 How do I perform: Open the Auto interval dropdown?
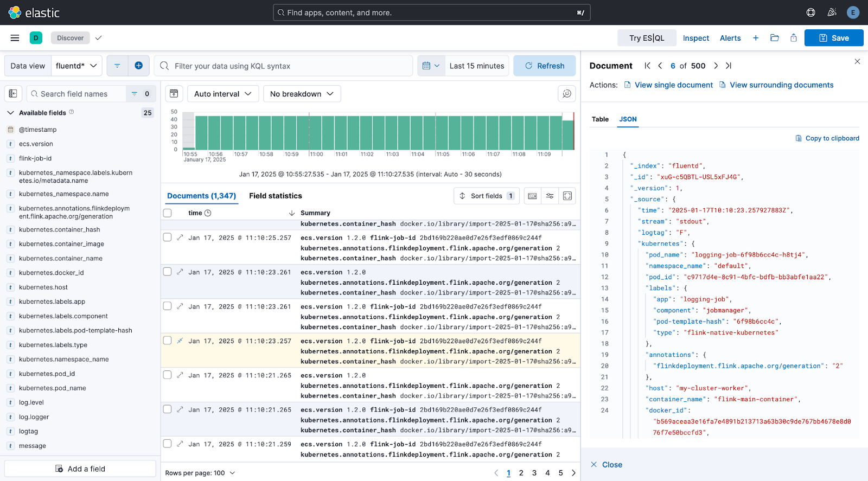click(223, 94)
